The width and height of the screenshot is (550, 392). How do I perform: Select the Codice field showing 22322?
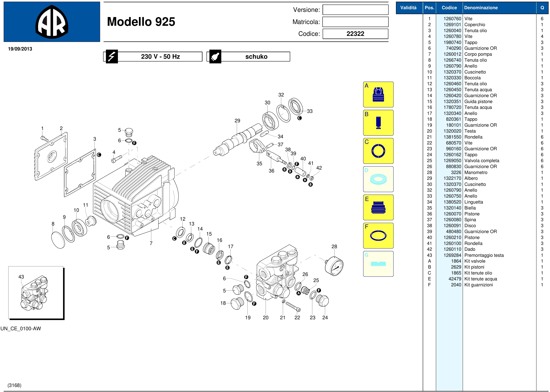[355, 34]
